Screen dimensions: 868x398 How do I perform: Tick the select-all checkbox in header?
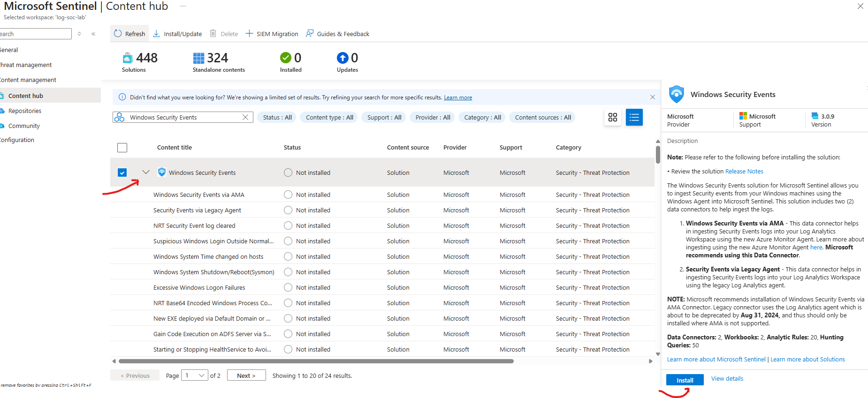click(122, 148)
